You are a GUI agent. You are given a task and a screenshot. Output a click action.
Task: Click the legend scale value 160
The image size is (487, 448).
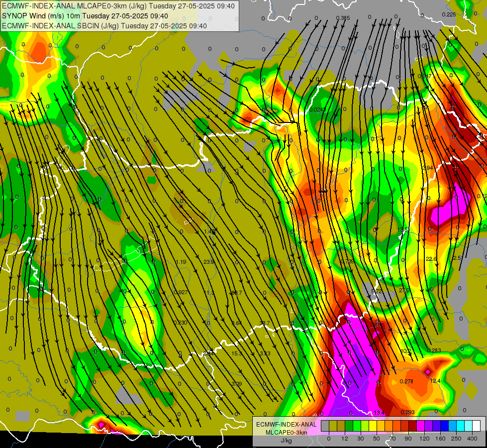[x=440, y=439]
